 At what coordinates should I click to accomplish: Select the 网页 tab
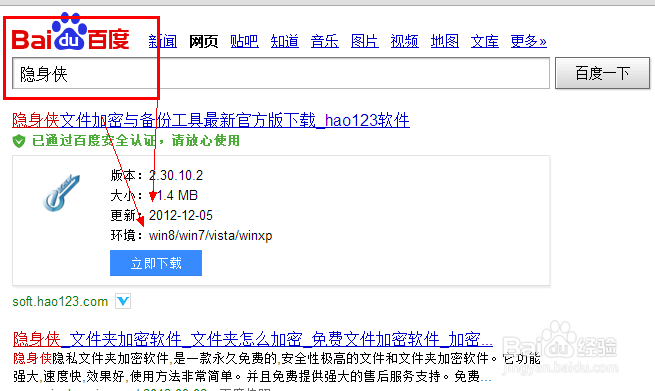203,41
